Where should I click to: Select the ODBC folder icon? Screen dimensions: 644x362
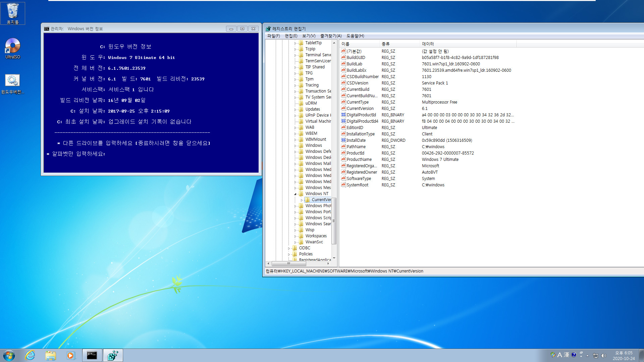coord(294,248)
